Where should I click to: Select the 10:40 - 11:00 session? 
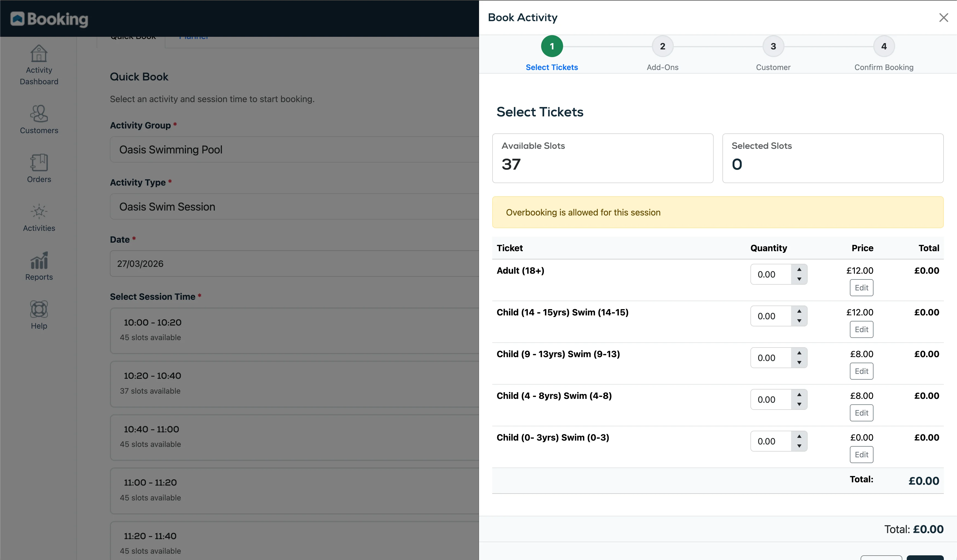pyautogui.click(x=294, y=438)
